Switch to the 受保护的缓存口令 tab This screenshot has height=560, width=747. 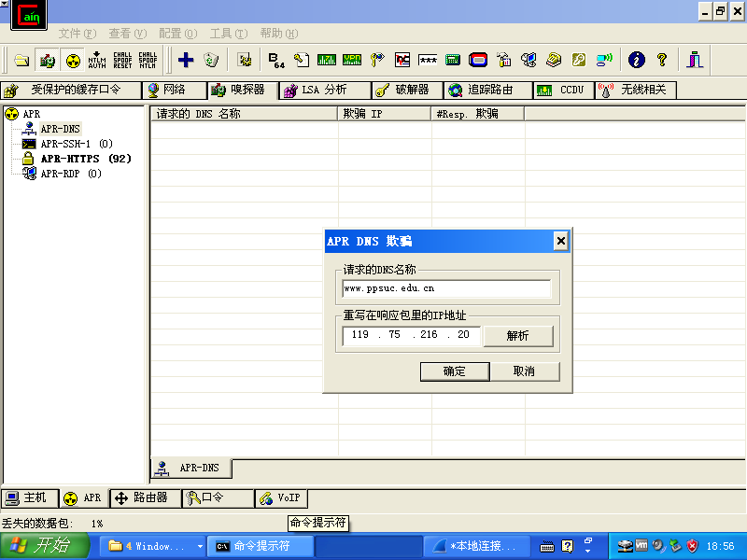tap(71, 90)
